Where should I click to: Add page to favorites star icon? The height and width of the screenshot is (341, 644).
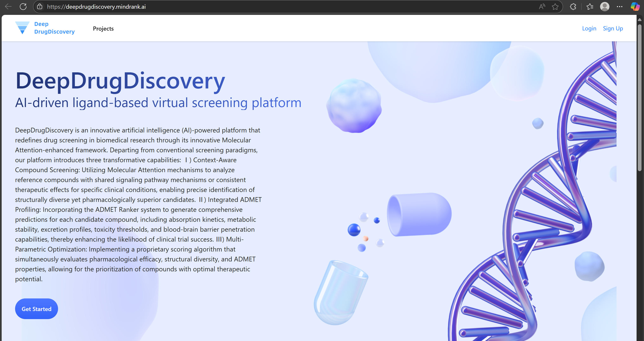555,6
